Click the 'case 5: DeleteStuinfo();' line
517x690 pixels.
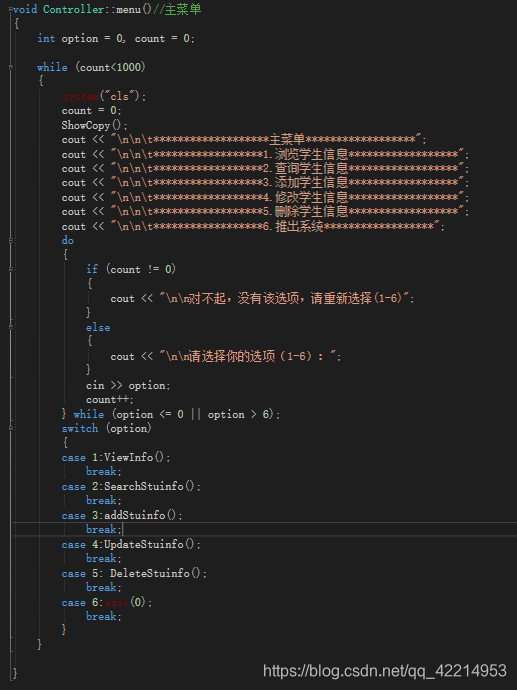134,573
